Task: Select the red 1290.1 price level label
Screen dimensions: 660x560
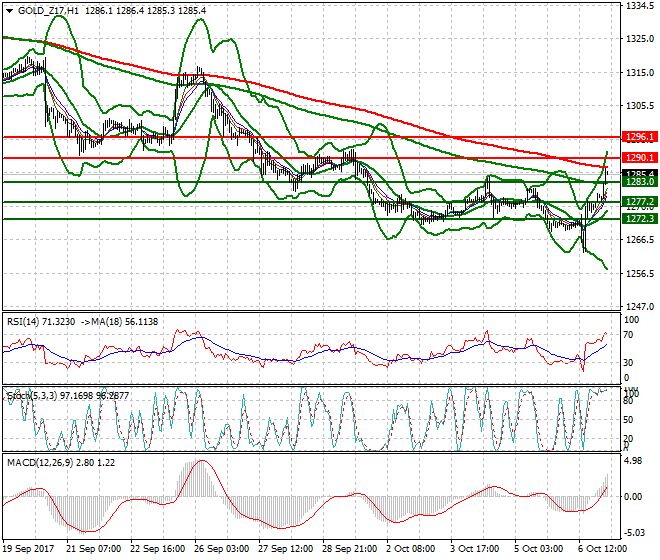Action: pyautogui.click(x=640, y=158)
